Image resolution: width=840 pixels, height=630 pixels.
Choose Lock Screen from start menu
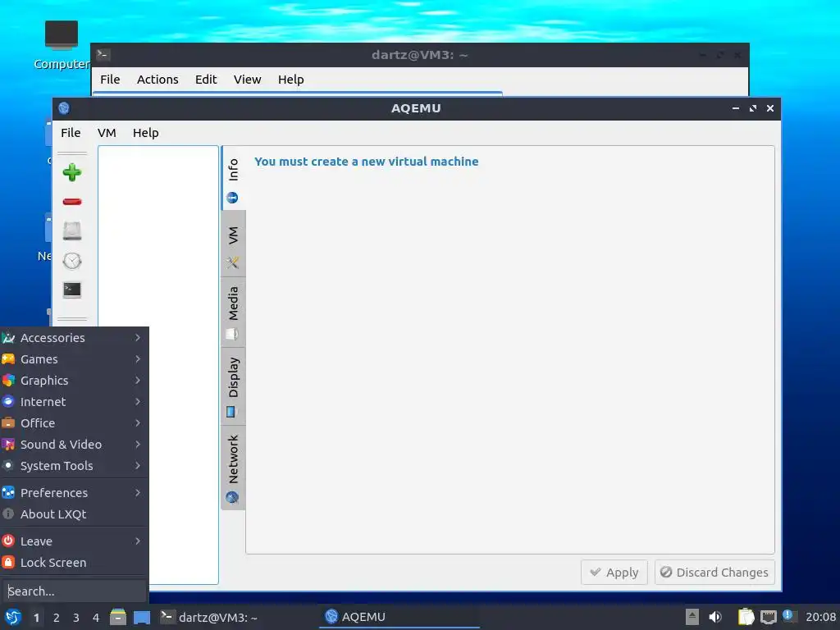(x=75, y=563)
